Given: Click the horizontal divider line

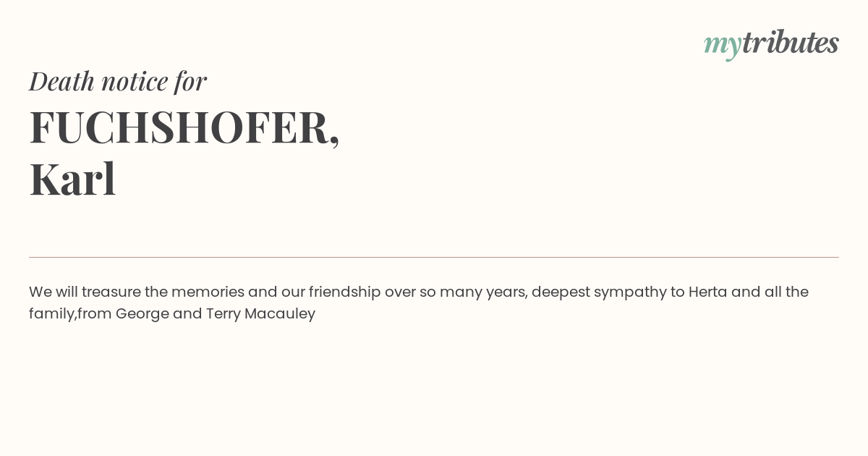Looking at the screenshot, I should (434, 257).
